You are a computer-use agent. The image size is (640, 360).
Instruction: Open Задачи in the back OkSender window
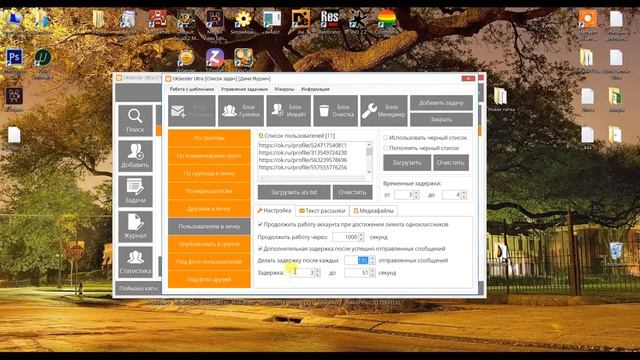(135, 191)
